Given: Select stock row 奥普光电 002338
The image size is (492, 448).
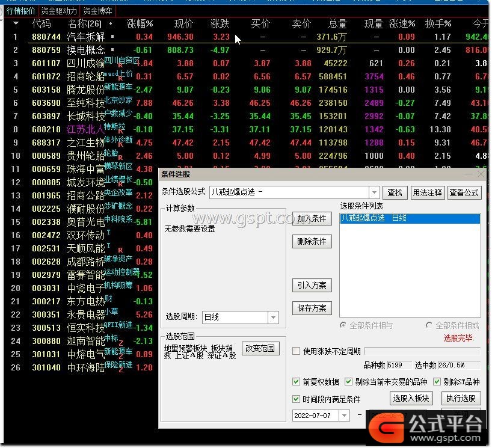Looking at the screenshot, I should pyautogui.click(x=82, y=222).
